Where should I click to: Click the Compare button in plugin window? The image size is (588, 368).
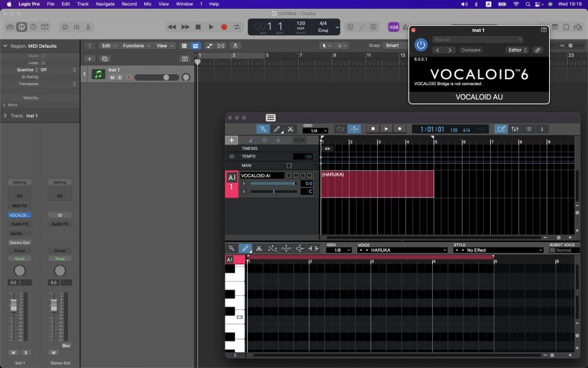471,50
